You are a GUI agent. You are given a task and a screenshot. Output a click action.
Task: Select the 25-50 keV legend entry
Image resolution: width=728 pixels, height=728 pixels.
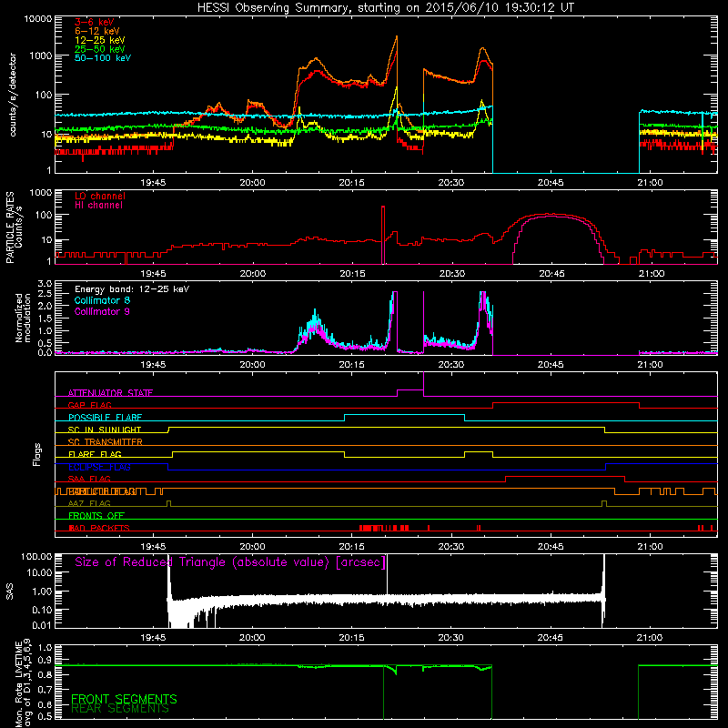[x=99, y=49]
